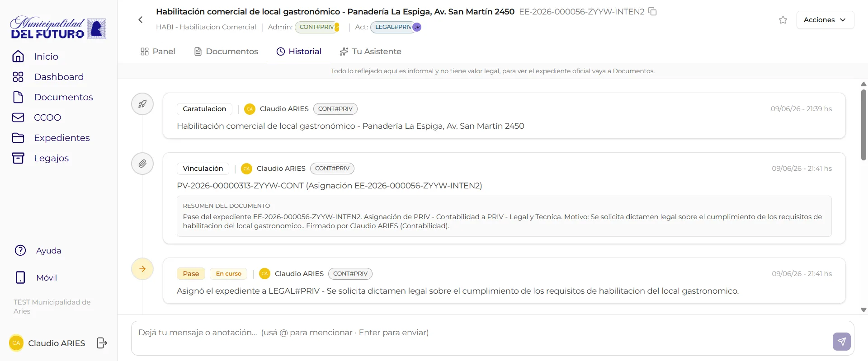Click the Historial clock icon
868x361 pixels.
(281, 52)
